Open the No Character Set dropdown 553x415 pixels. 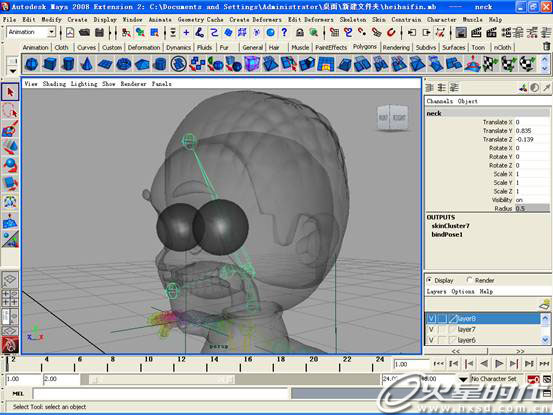coord(463,379)
